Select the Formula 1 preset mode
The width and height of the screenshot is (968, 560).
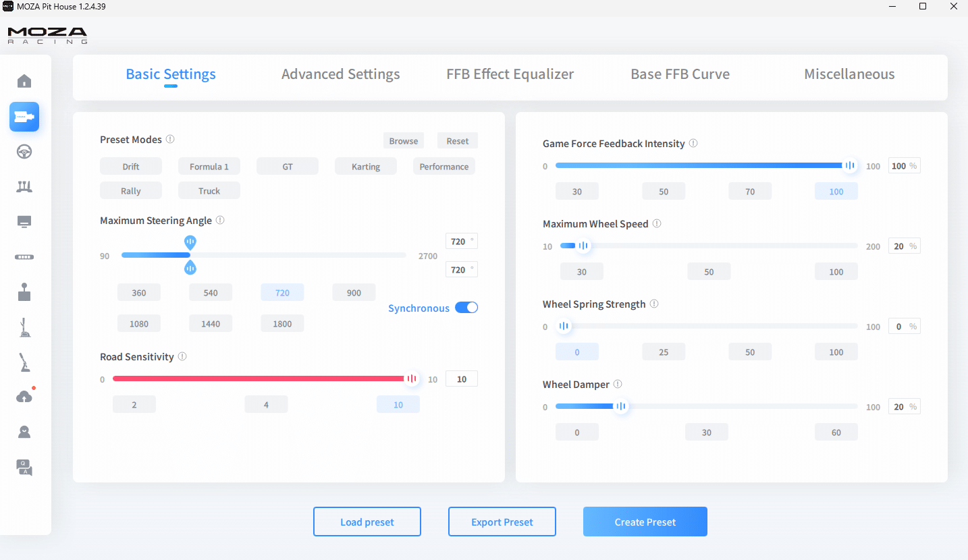pos(209,167)
